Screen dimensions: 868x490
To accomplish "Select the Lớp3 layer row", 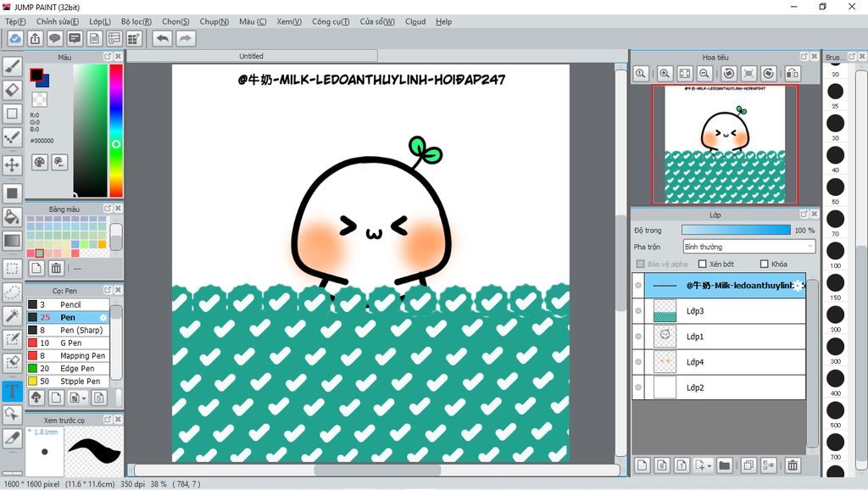I will point(719,311).
